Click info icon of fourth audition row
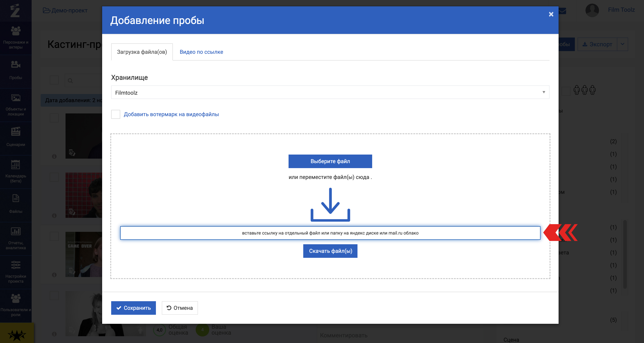644x343 pixels. pyautogui.click(x=54, y=334)
